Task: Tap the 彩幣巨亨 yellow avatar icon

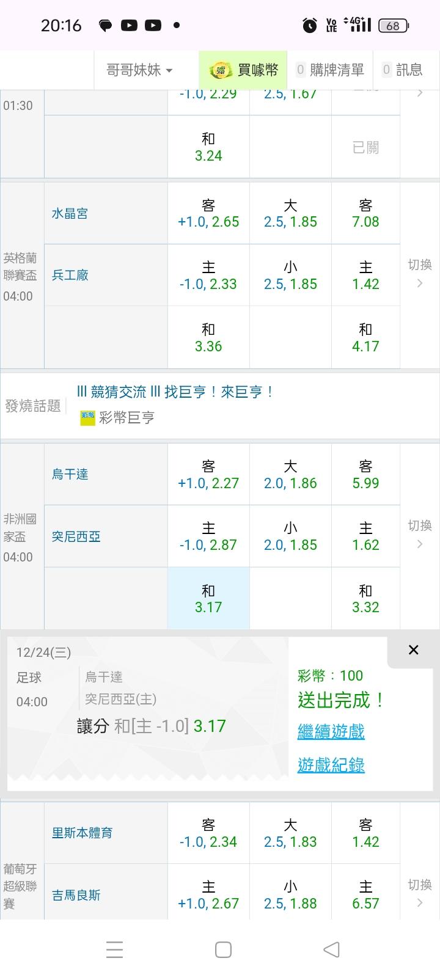Action: point(87,418)
